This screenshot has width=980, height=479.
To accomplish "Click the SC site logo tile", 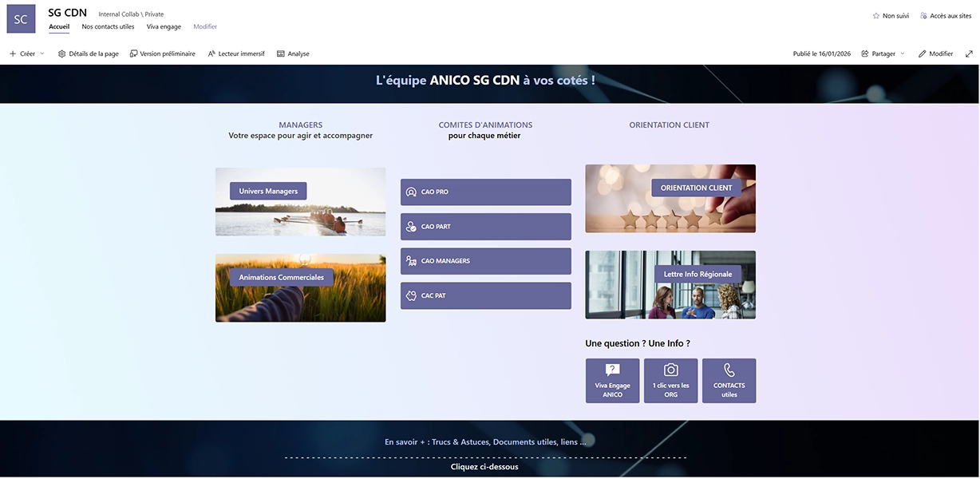I will coord(21,19).
